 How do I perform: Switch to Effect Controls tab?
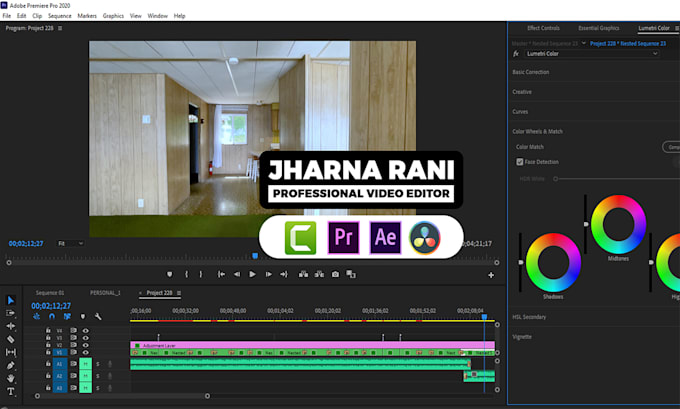(x=543, y=28)
